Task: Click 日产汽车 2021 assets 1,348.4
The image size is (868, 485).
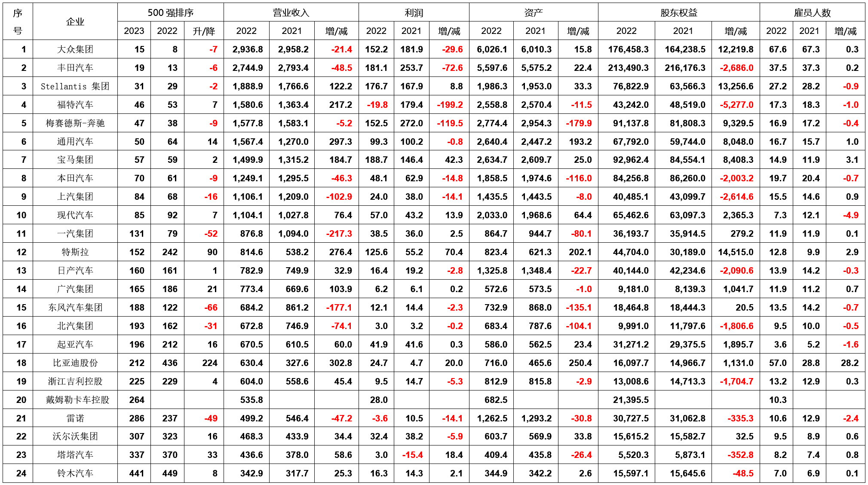Action: pyautogui.click(x=536, y=271)
